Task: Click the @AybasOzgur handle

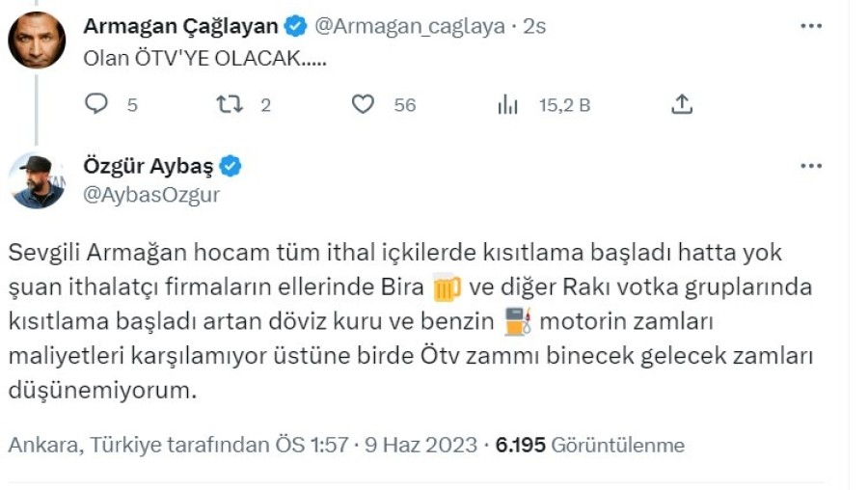Action: [151, 195]
